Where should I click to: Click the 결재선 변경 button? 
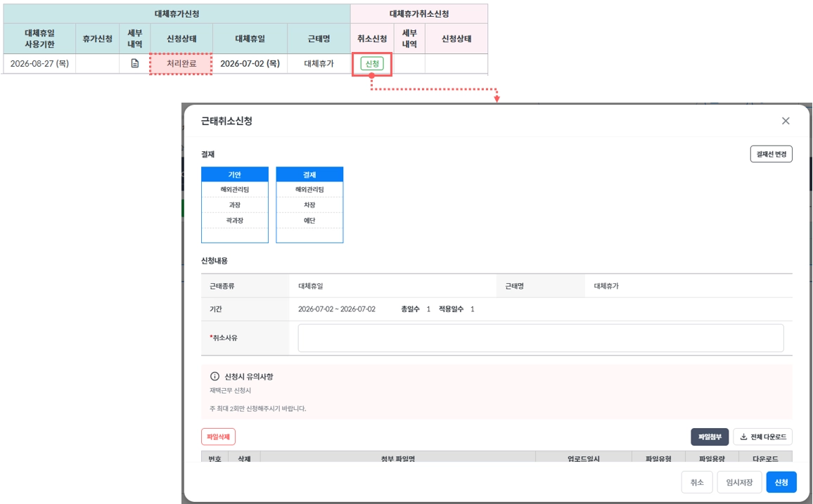[771, 154]
